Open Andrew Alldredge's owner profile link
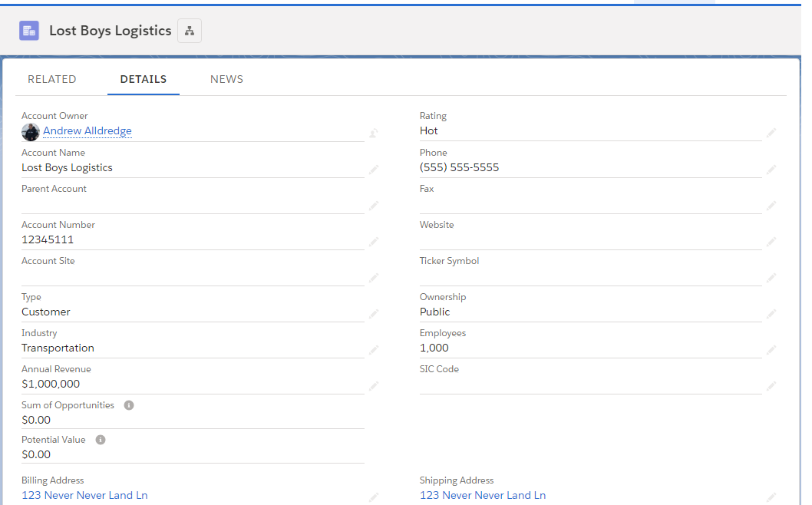Image resolution: width=812 pixels, height=505 pixels. (x=87, y=130)
